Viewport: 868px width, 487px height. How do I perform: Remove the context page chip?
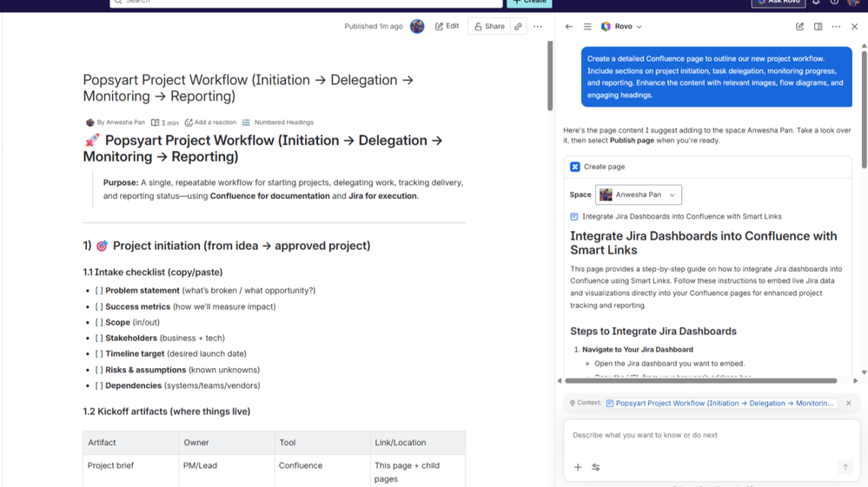point(848,403)
